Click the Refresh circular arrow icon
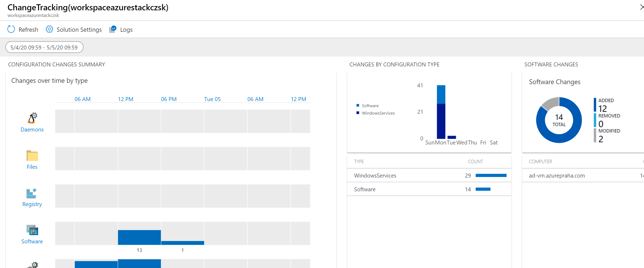The height and width of the screenshot is (268, 644). coord(11,29)
